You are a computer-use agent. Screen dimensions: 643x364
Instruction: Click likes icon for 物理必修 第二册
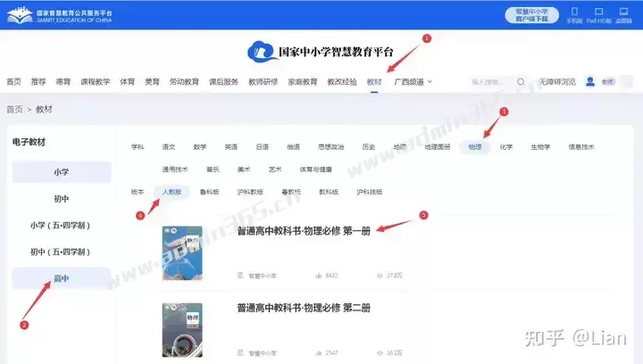pos(319,352)
